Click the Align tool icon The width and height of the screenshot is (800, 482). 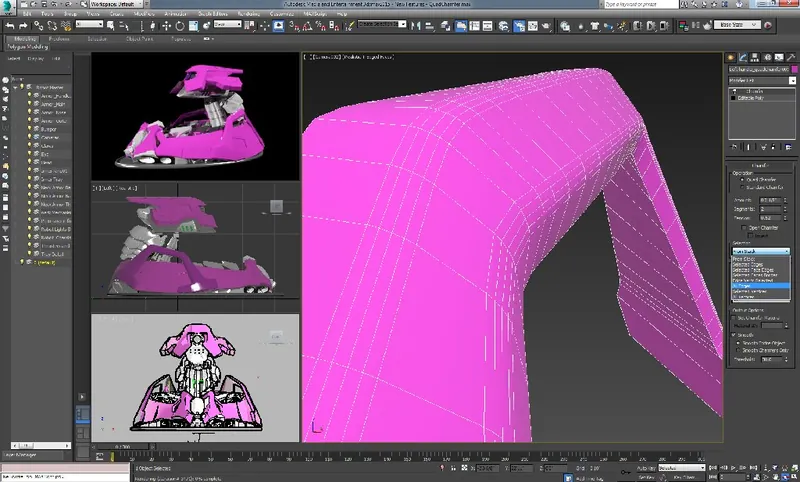430,26
